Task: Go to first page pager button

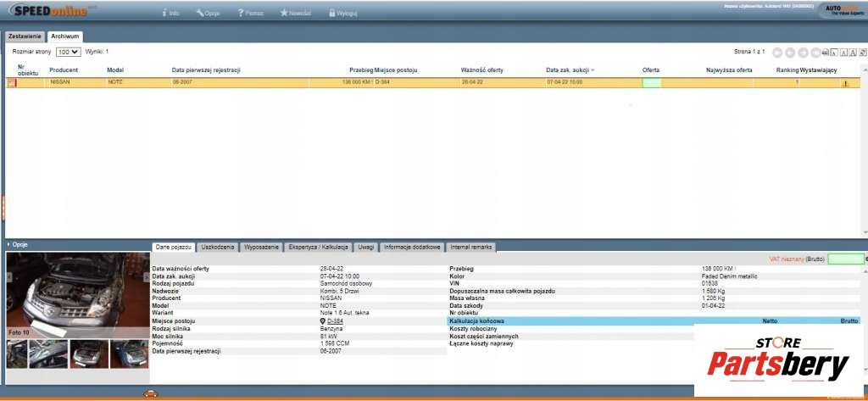Action: coord(777,53)
